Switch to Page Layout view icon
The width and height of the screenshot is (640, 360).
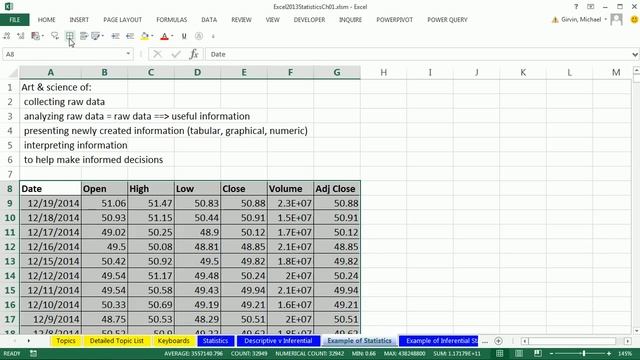[x=519, y=353]
